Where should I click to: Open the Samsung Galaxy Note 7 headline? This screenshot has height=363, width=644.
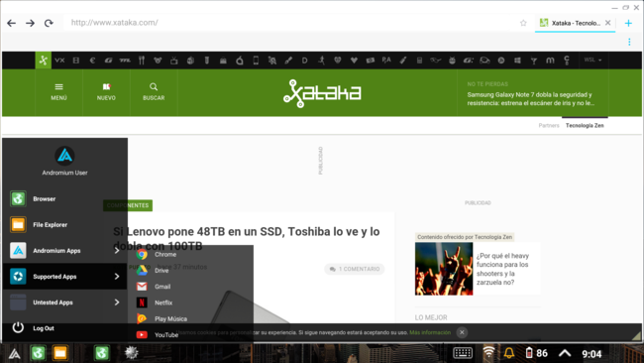pos(530,98)
